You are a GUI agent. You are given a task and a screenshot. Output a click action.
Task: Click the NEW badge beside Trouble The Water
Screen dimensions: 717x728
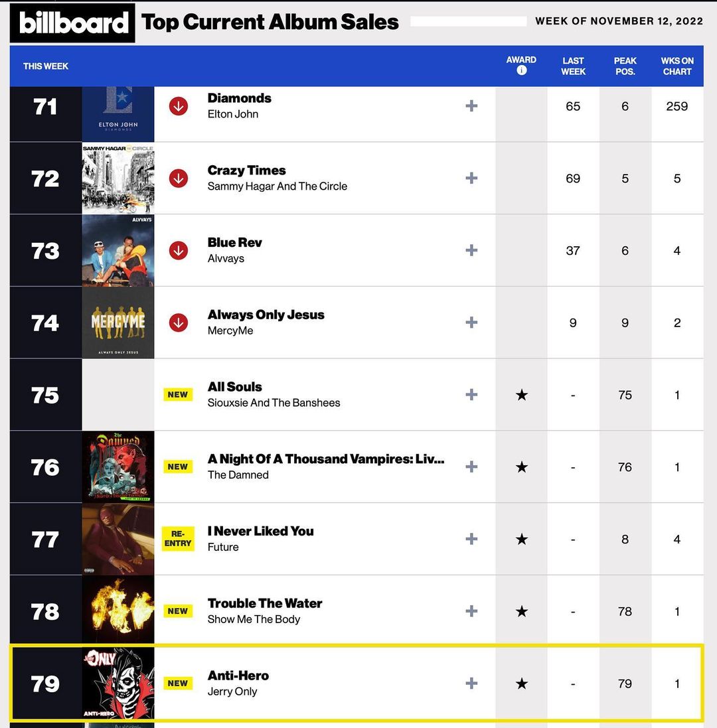[x=178, y=611]
